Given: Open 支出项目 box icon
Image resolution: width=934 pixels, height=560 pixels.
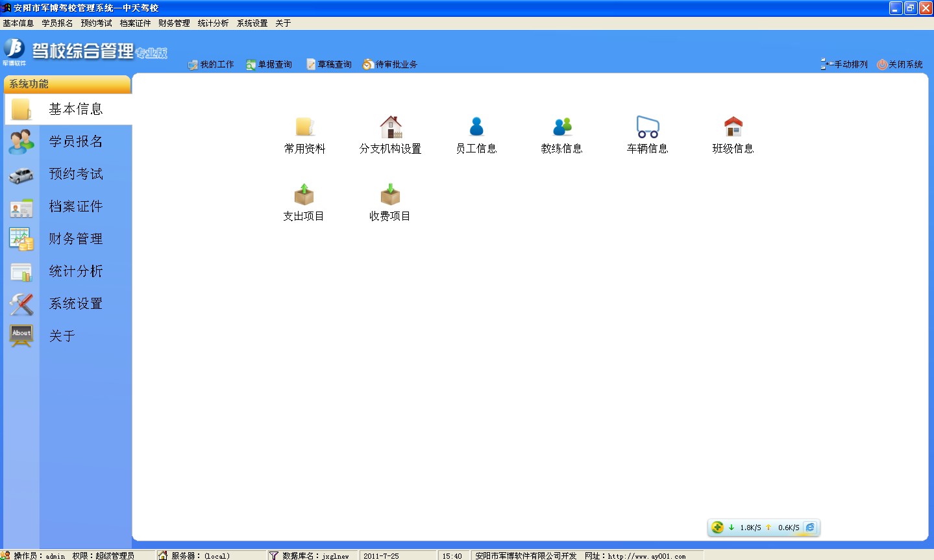Looking at the screenshot, I should click(x=304, y=194).
